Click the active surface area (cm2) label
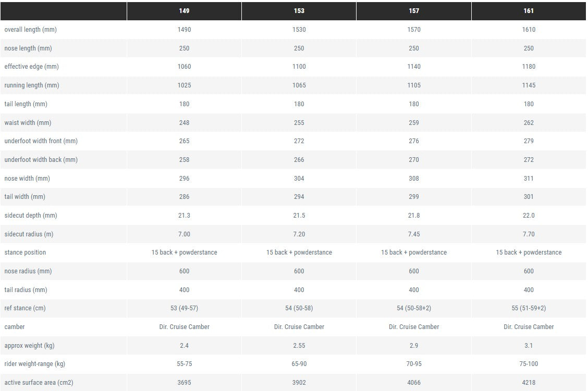588x391 pixels. [39, 383]
